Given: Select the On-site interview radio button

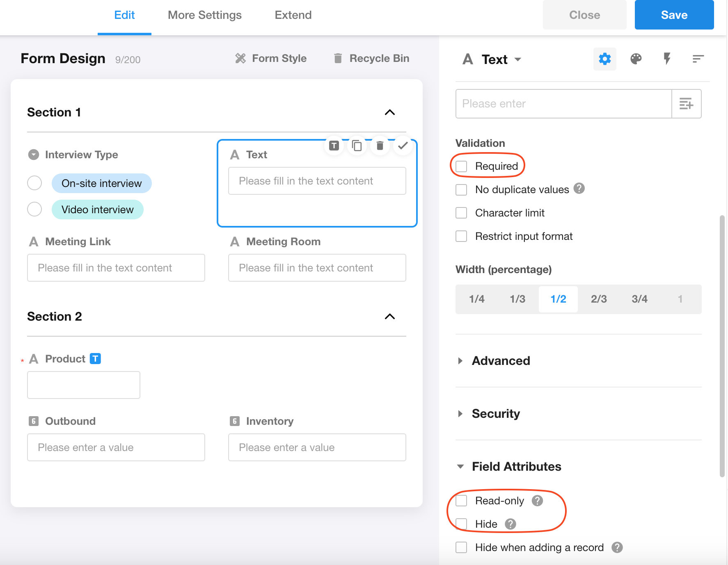Looking at the screenshot, I should (x=34, y=183).
